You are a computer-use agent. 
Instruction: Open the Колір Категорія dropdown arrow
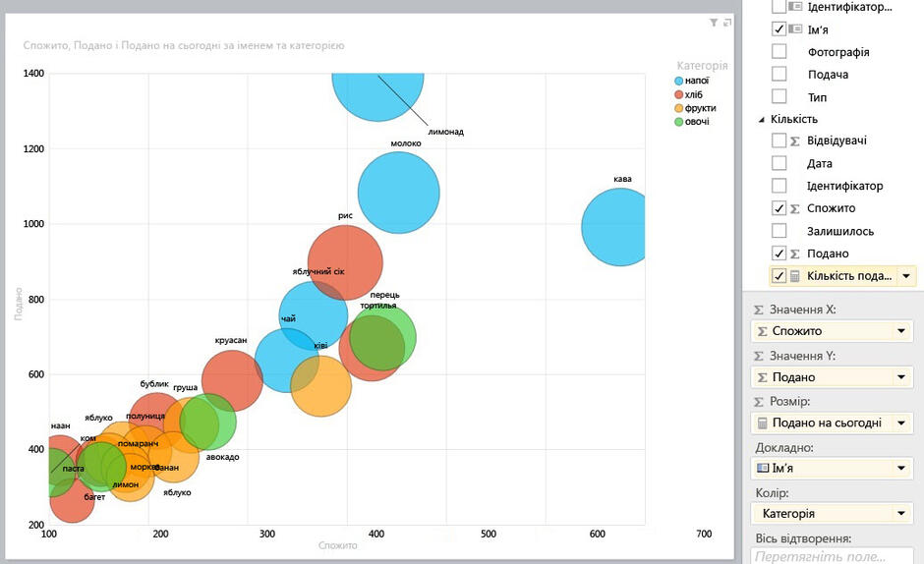pyautogui.click(x=900, y=513)
